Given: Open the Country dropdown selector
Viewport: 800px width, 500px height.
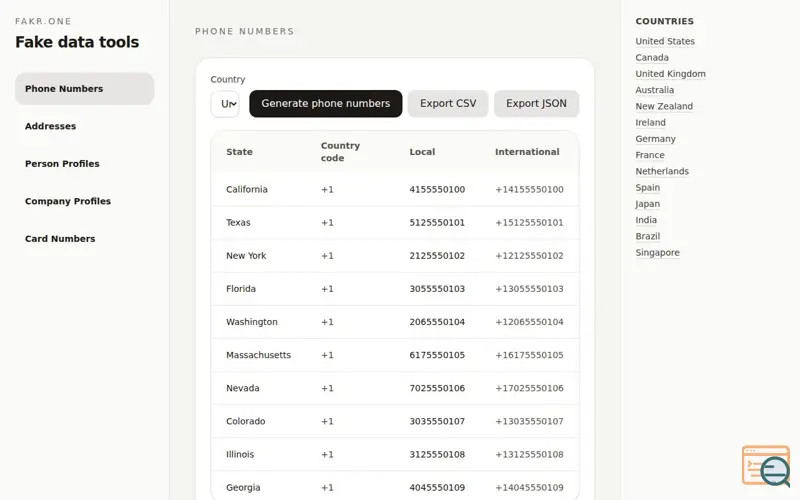Looking at the screenshot, I should coord(225,104).
